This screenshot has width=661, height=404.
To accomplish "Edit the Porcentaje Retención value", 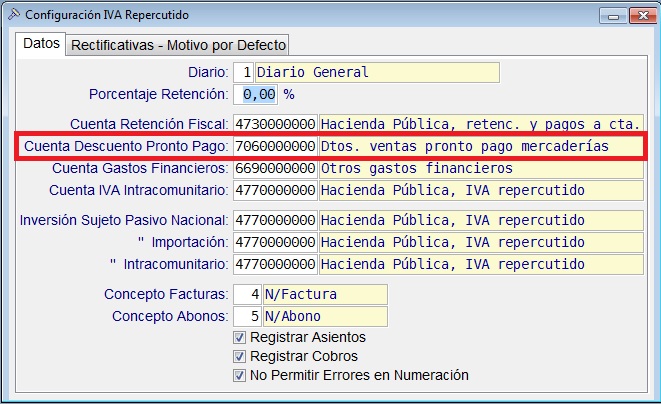I will point(255,94).
